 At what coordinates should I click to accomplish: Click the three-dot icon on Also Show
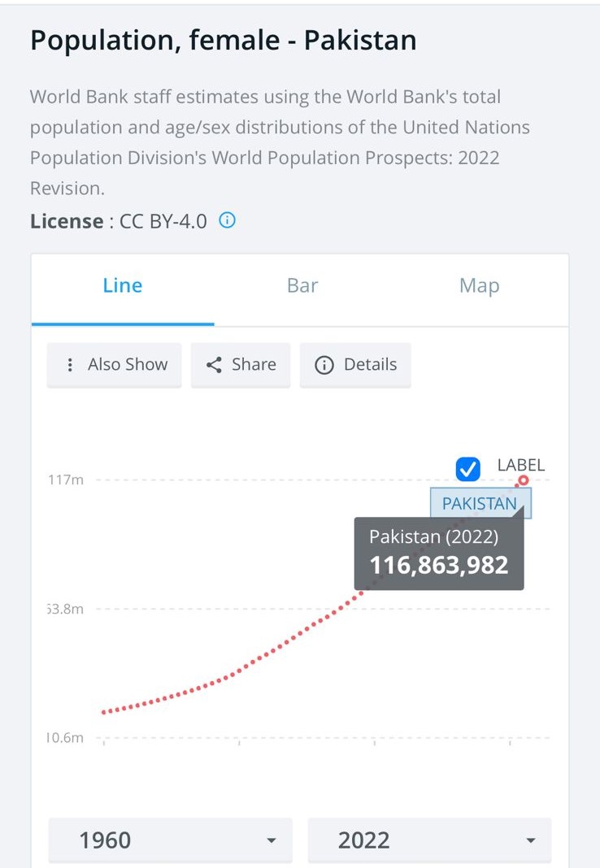pos(70,365)
